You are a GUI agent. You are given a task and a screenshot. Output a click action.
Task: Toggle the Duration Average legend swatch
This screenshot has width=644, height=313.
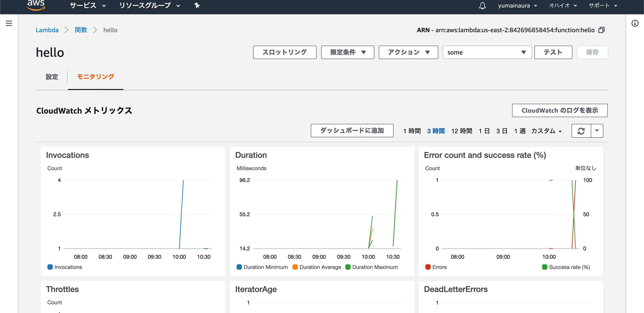pyautogui.click(x=295, y=267)
